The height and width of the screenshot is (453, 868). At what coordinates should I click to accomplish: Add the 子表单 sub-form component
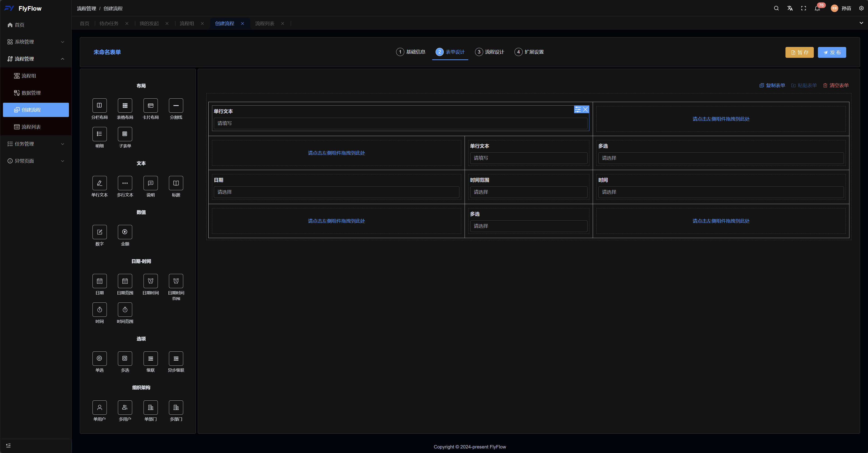click(125, 134)
